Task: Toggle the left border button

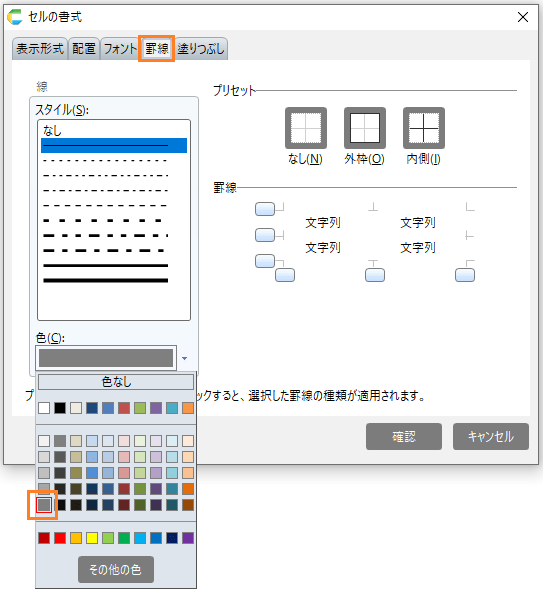Action: [285, 275]
